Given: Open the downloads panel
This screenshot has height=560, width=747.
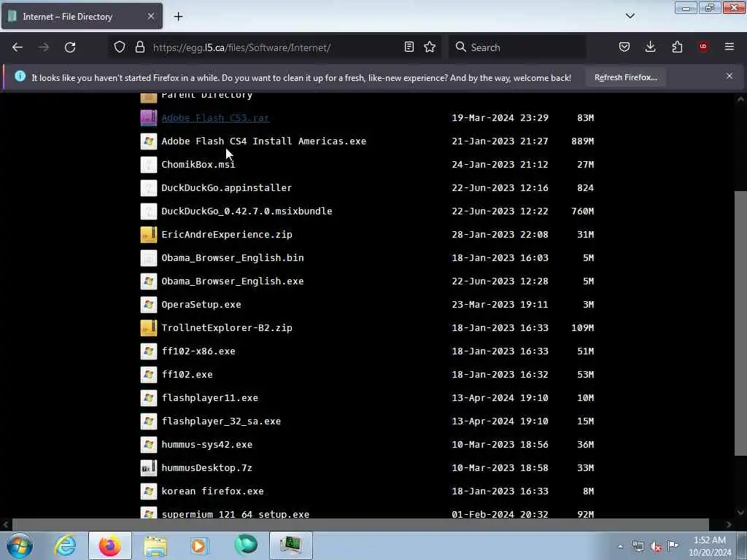Looking at the screenshot, I should [x=650, y=47].
